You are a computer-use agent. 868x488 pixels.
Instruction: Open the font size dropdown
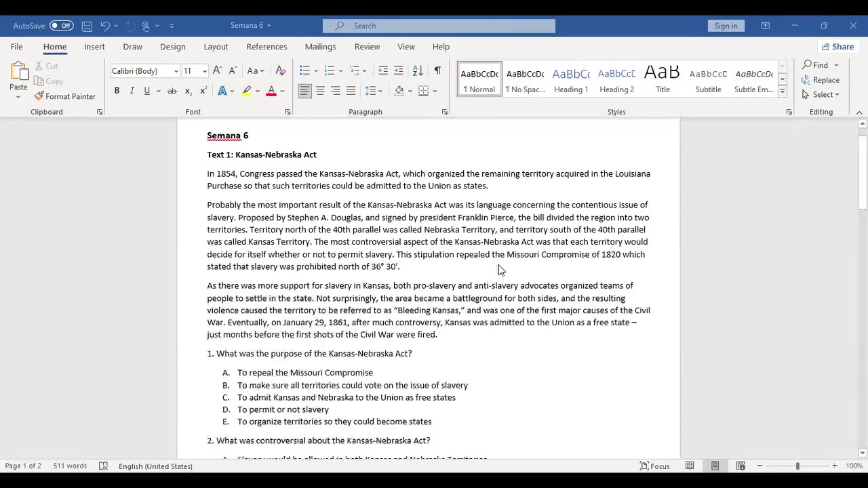(205, 71)
